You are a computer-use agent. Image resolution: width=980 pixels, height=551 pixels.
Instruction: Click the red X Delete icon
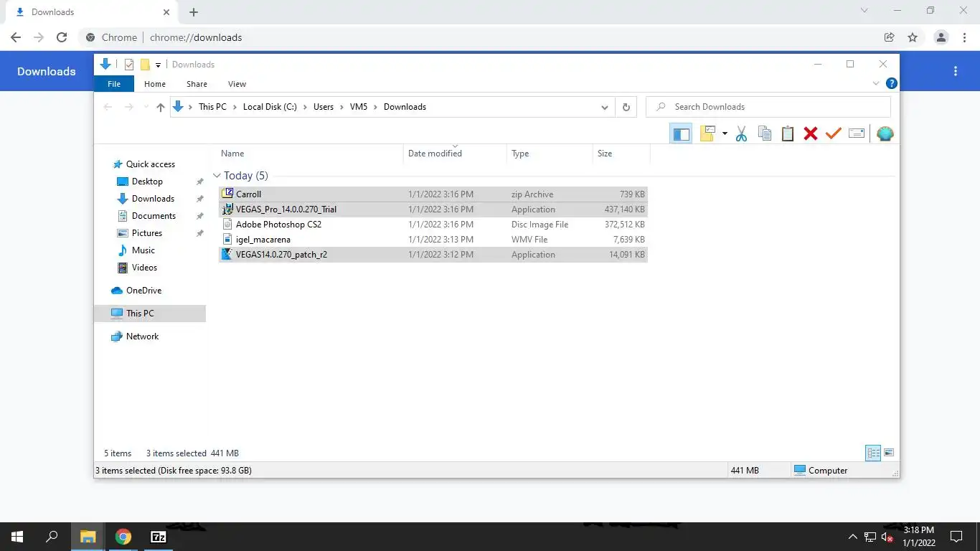coord(811,133)
